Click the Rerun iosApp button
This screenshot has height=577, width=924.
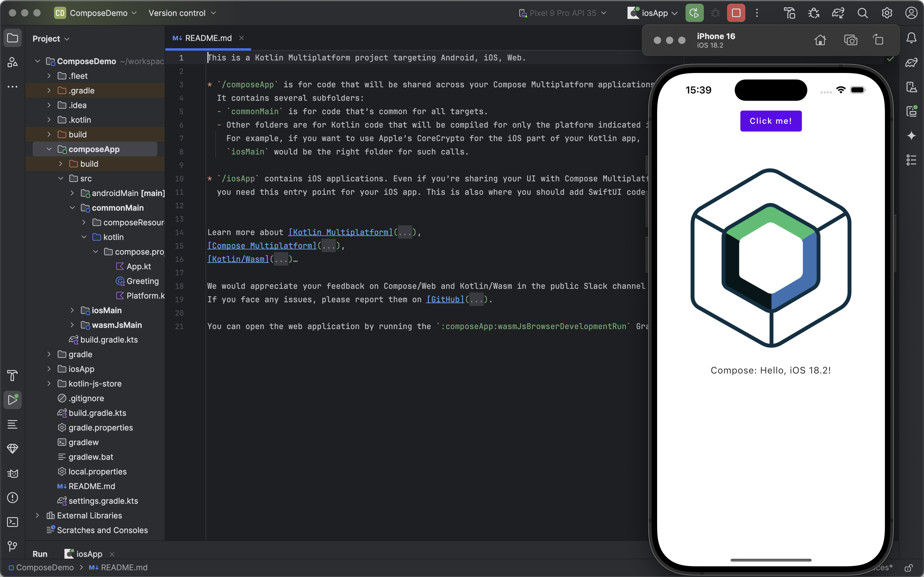[694, 13]
